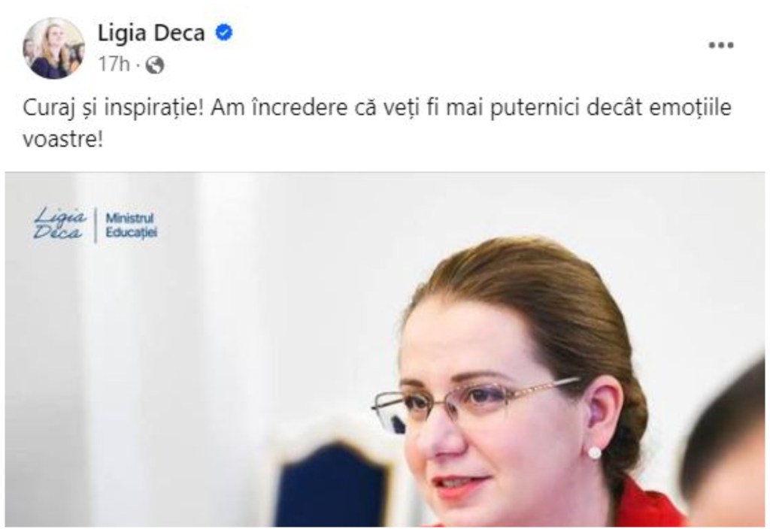The image size is (770, 532).
Task: Click the blue verified badge
Action: [x=224, y=33]
